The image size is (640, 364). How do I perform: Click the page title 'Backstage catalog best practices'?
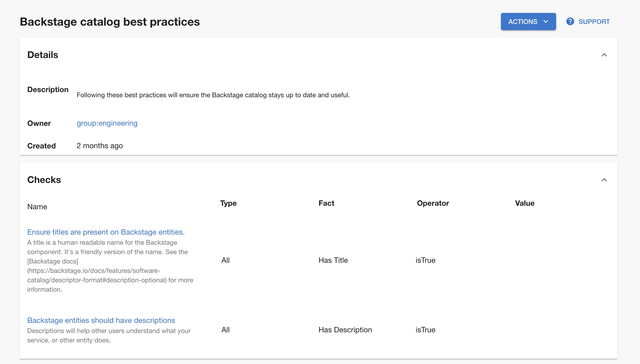[x=110, y=22]
